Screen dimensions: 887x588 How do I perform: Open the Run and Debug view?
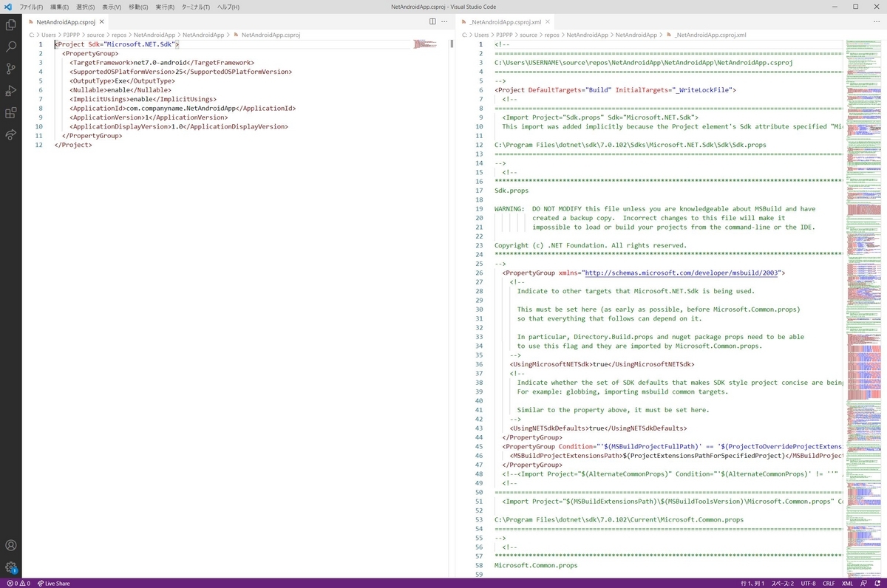[11, 91]
